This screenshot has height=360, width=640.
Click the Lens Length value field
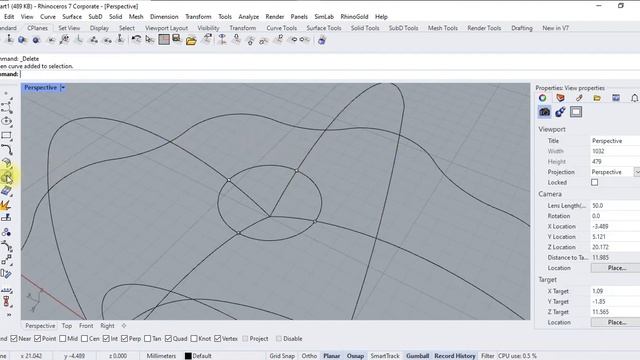(x=616, y=206)
